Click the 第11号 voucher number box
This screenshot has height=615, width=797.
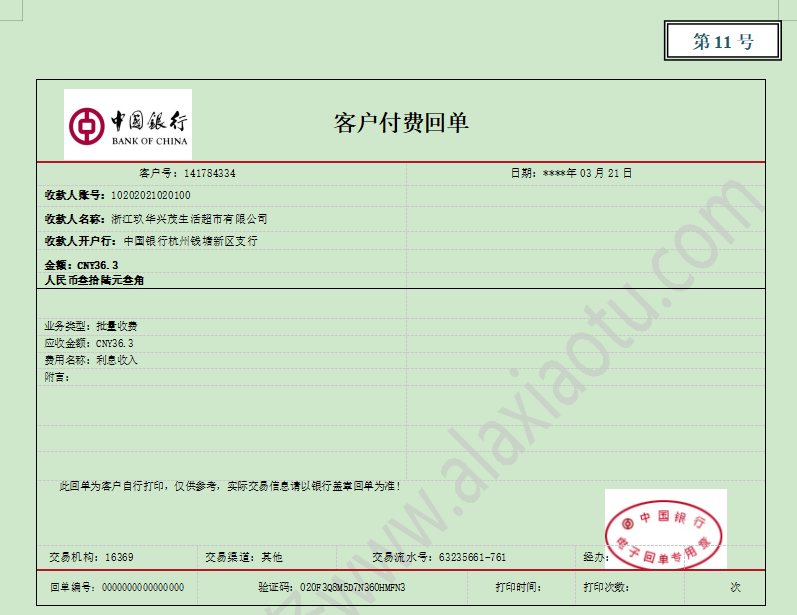pos(722,41)
